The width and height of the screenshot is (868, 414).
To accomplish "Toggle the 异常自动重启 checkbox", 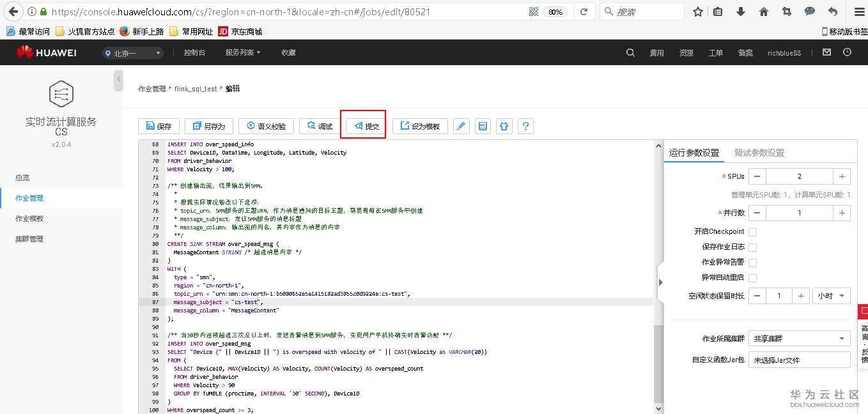I will (x=752, y=278).
